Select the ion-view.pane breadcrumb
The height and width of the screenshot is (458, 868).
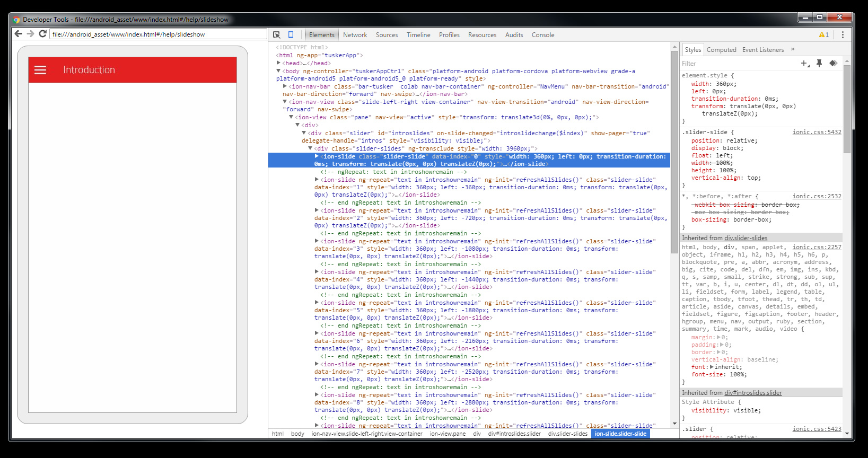[448, 434]
